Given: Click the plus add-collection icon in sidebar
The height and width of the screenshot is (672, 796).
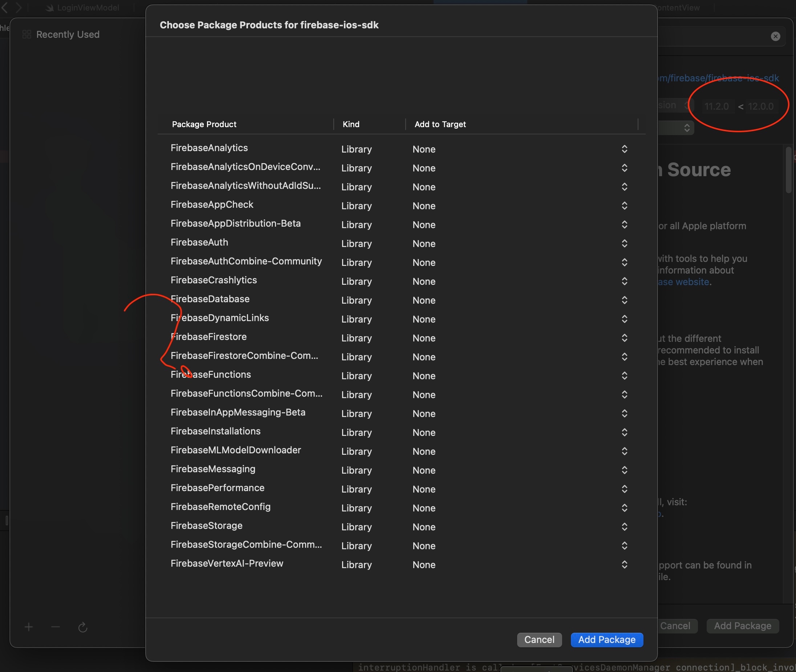Looking at the screenshot, I should (x=29, y=627).
